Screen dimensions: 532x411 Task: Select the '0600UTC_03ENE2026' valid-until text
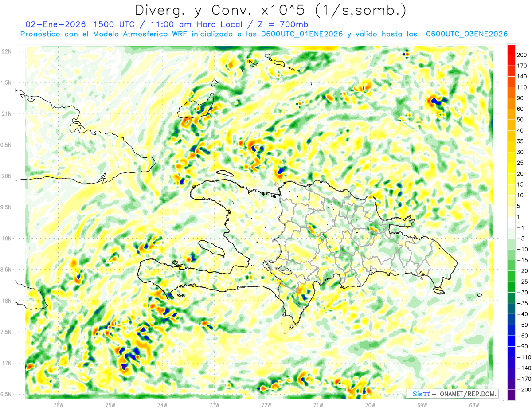pos(466,34)
